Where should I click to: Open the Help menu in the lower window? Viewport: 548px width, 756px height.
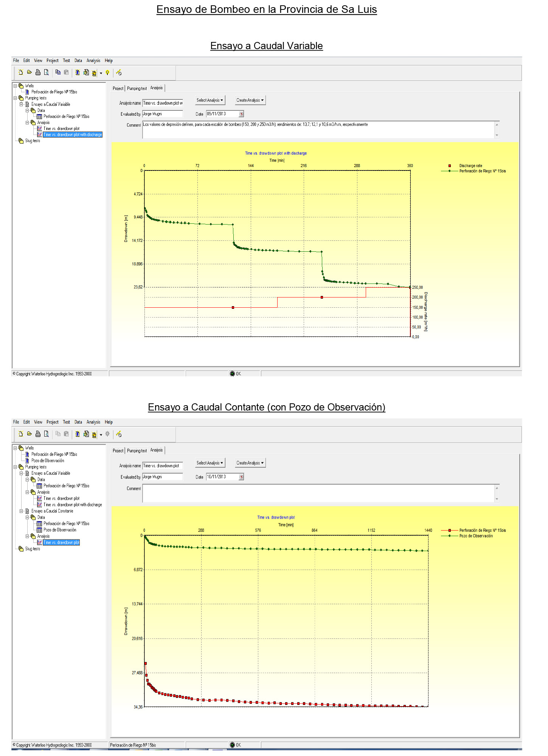point(109,422)
